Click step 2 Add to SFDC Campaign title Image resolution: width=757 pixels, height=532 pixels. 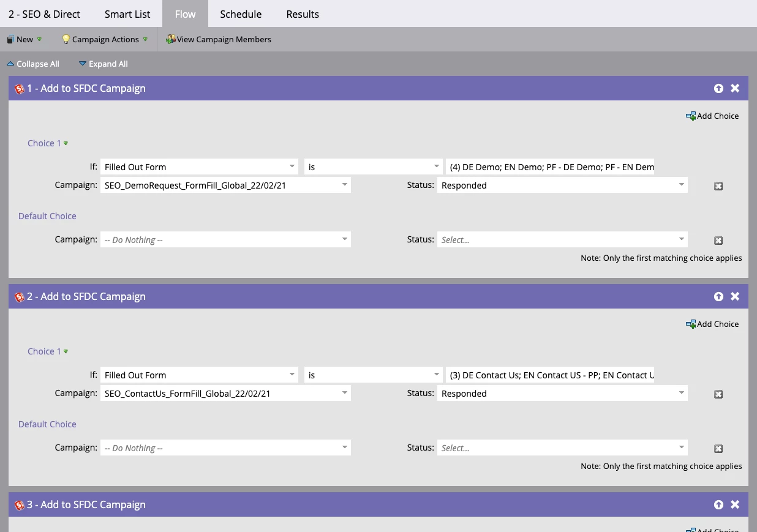86,296
